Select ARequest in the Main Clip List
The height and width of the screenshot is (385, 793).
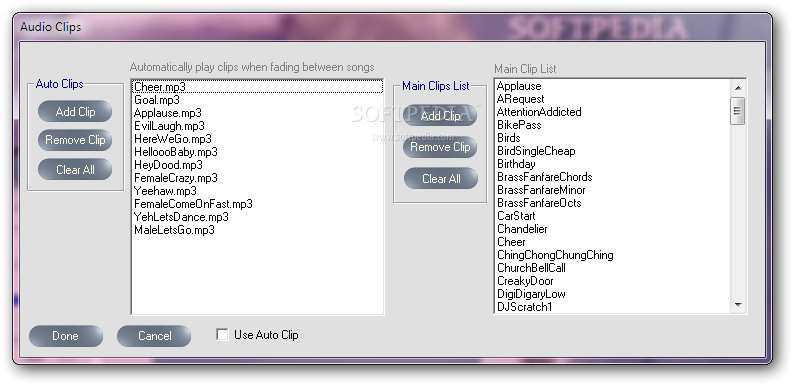pyautogui.click(x=613, y=99)
